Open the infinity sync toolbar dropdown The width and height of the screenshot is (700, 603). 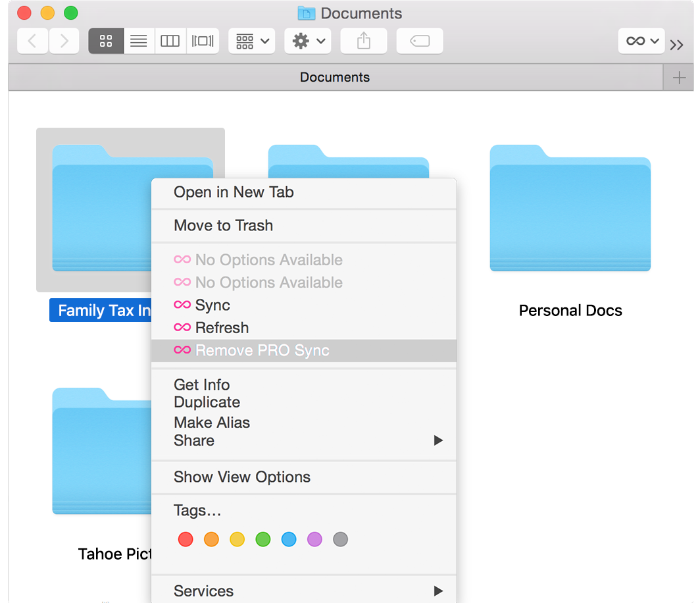(641, 41)
